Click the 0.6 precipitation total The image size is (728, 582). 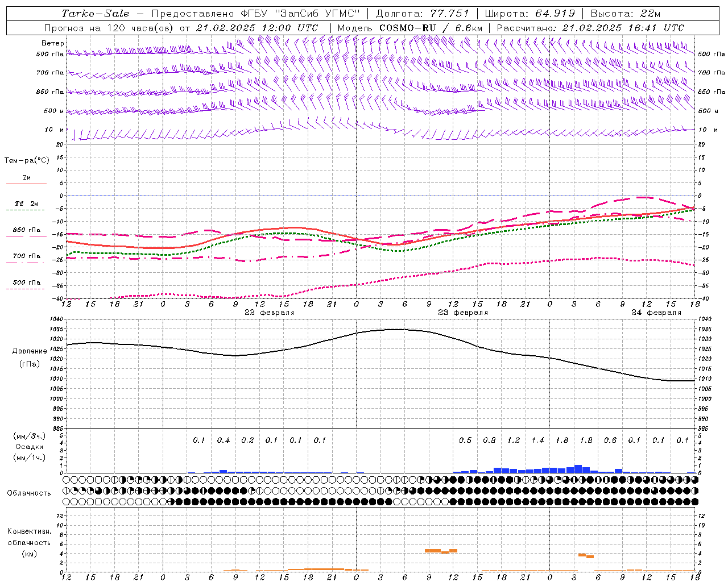(610, 440)
